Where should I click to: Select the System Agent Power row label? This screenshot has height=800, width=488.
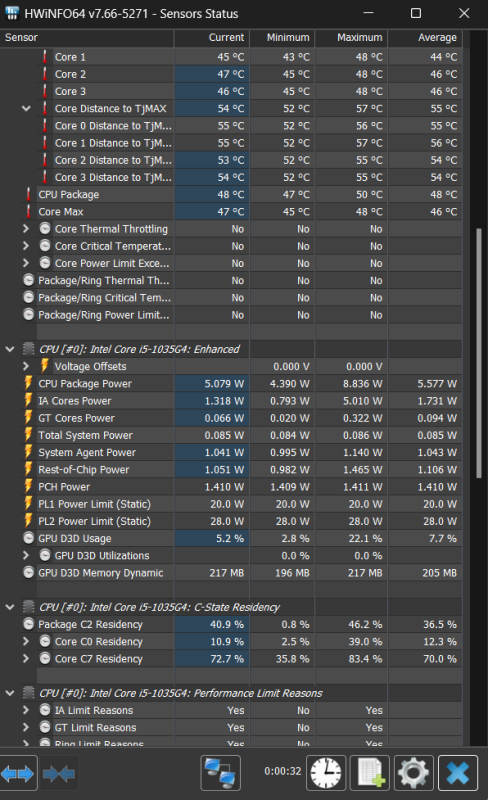coord(87,453)
